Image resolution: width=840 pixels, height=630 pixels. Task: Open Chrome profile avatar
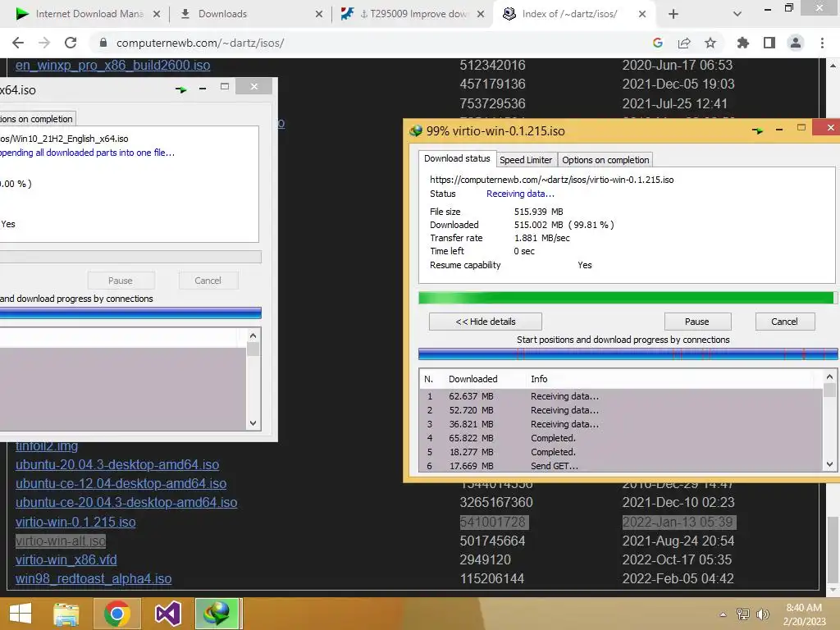click(796, 43)
